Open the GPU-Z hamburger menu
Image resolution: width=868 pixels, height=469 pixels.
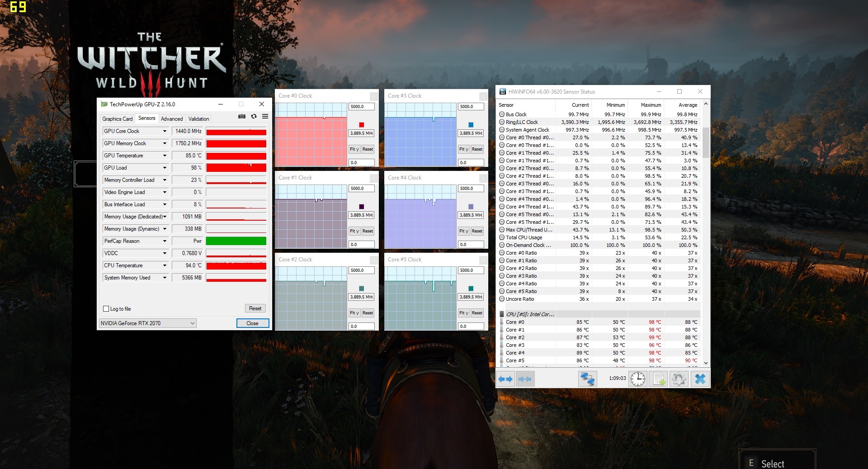(265, 116)
